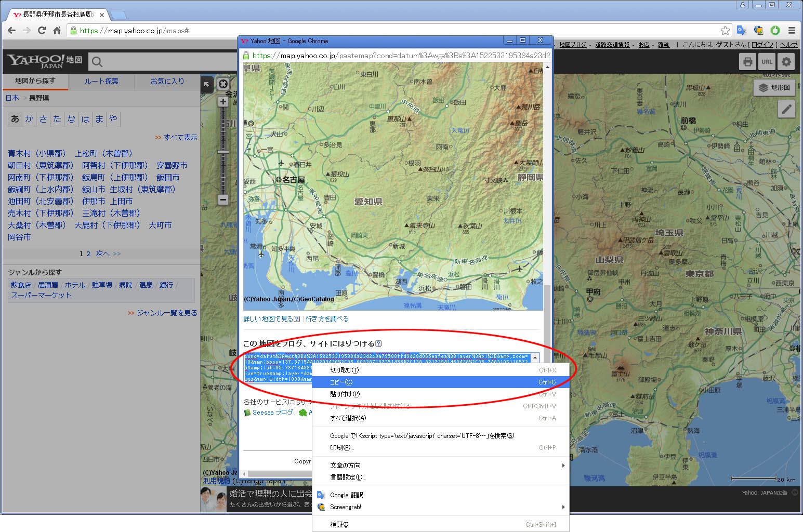Click the main window address bar
Screen dimensions: 803x532
[400, 31]
